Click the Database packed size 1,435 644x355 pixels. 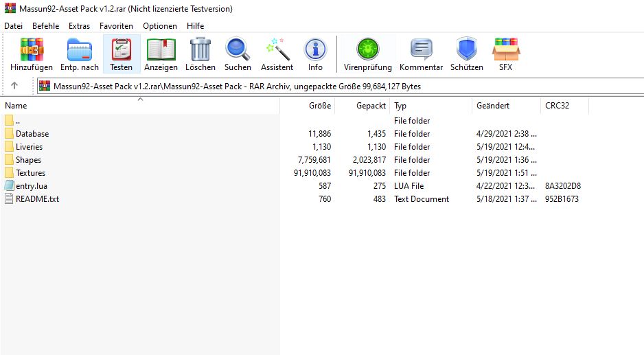click(377, 133)
